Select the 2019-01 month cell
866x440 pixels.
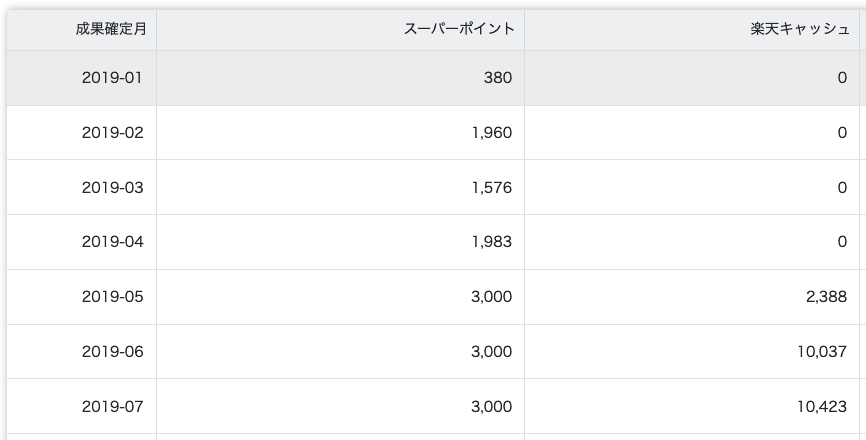[x=112, y=78]
